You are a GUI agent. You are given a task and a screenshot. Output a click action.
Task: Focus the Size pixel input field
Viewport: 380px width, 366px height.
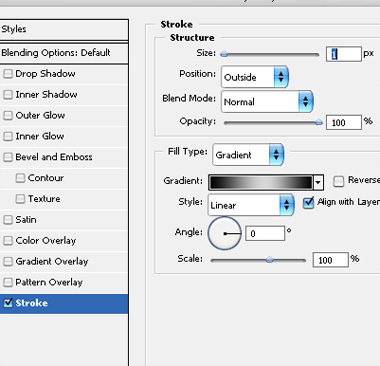click(344, 54)
